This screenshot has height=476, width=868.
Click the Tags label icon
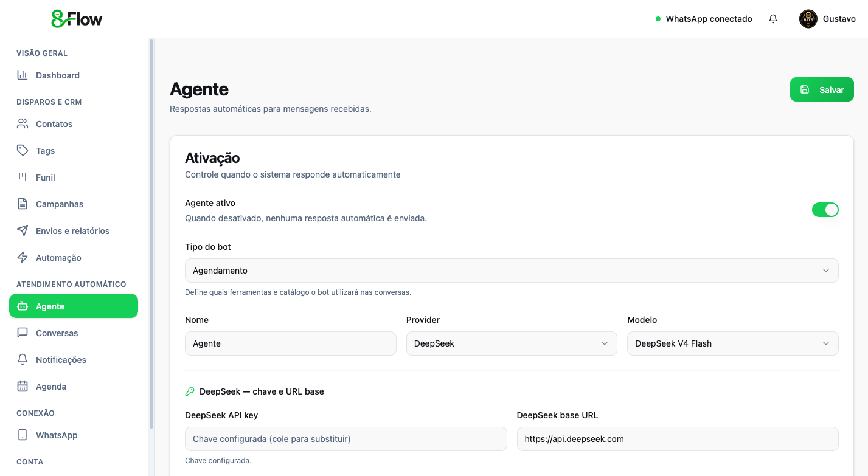click(x=23, y=151)
